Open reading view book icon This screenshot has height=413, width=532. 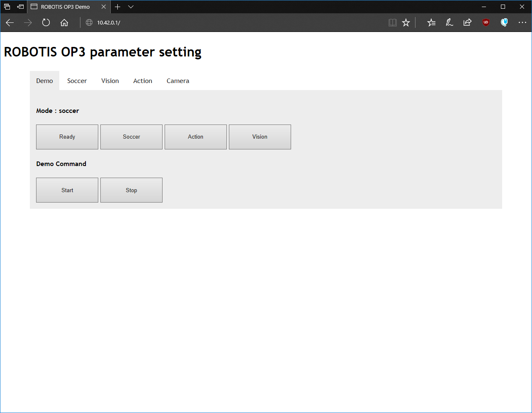(x=392, y=23)
